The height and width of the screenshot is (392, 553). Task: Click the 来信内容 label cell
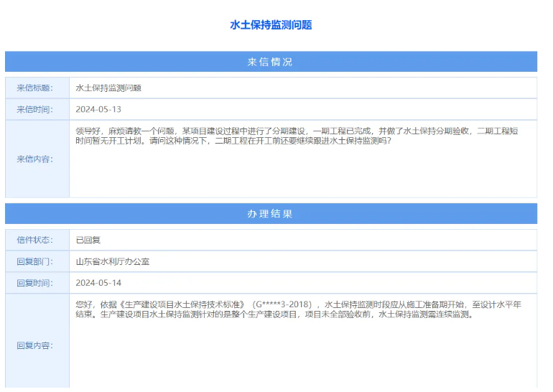(37, 159)
